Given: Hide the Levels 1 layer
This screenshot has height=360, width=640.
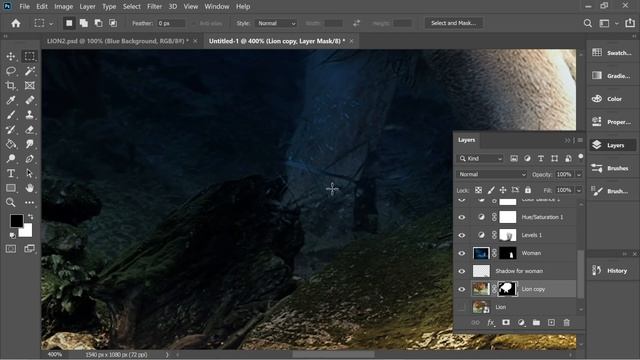Looking at the screenshot, I should click(x=462, y=235).
